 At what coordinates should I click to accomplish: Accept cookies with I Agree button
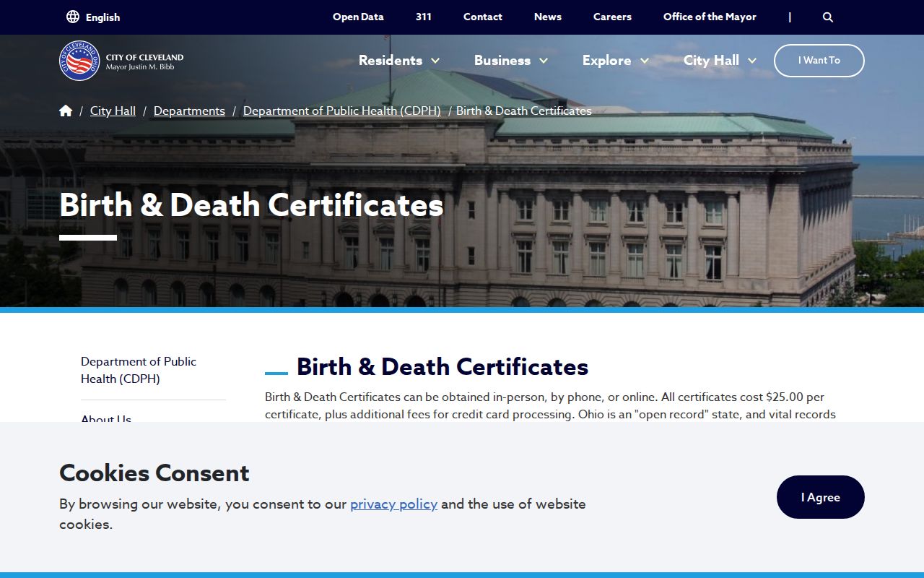pos(821,497)
